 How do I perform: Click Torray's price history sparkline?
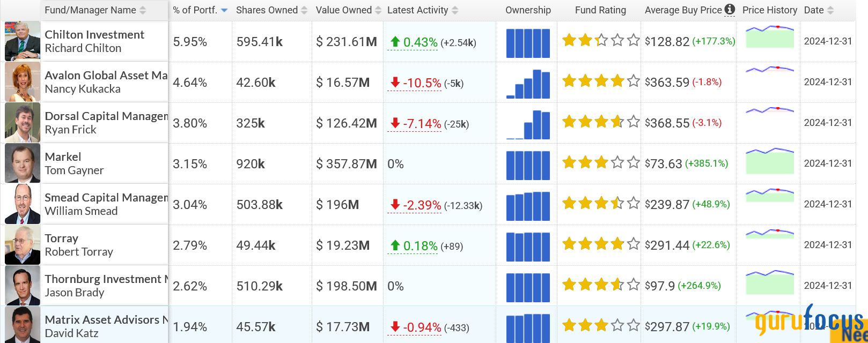770,234
